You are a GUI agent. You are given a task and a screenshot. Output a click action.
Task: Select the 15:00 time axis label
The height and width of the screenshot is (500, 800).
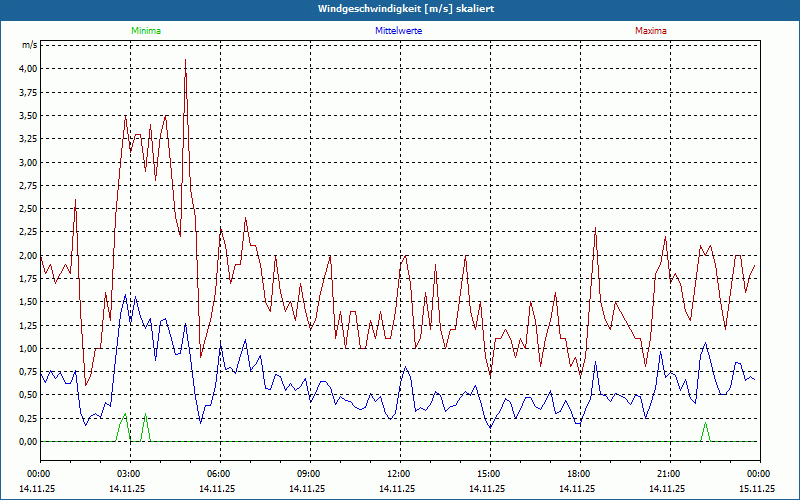click(488, 473)
